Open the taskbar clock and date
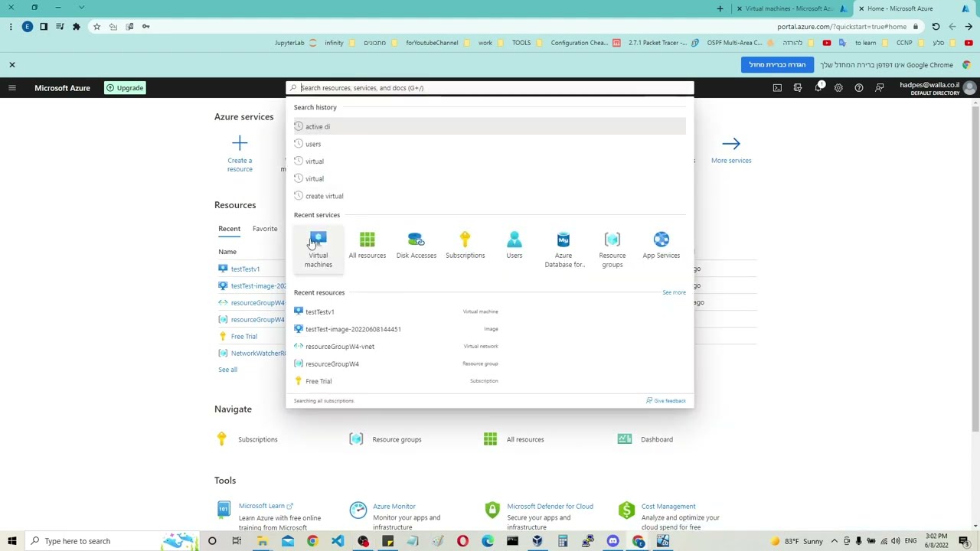980x551 pixels. (x=936, y=541)
